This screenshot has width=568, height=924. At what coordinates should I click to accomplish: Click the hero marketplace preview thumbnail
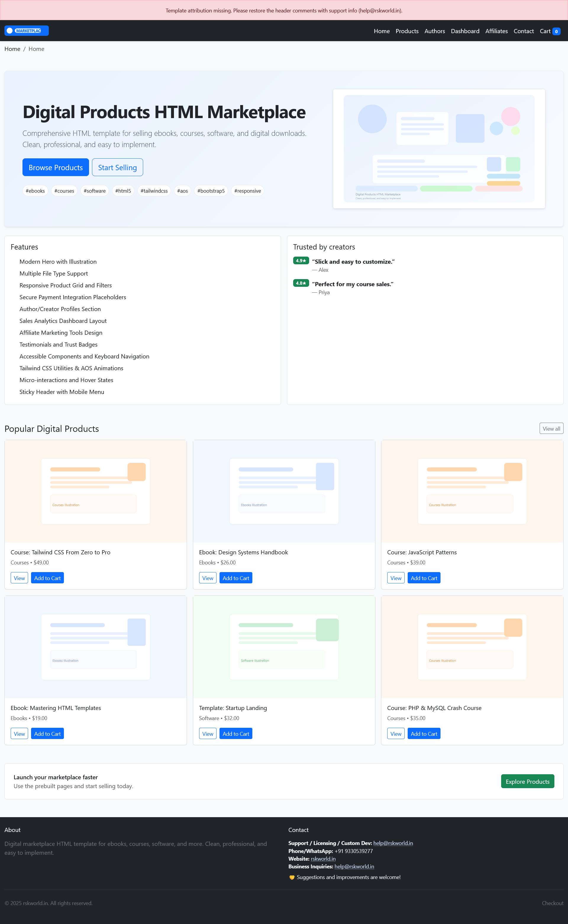pyautogui.click(x=438, y=149)
